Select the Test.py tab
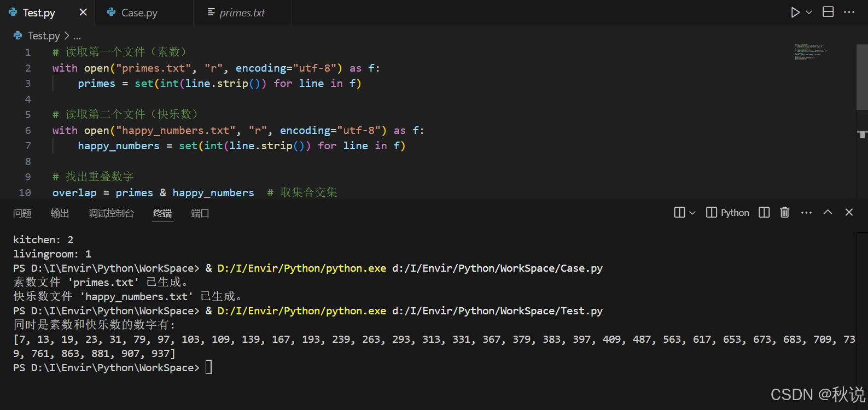This screenshot has width=868, height=410. (39, 13)
